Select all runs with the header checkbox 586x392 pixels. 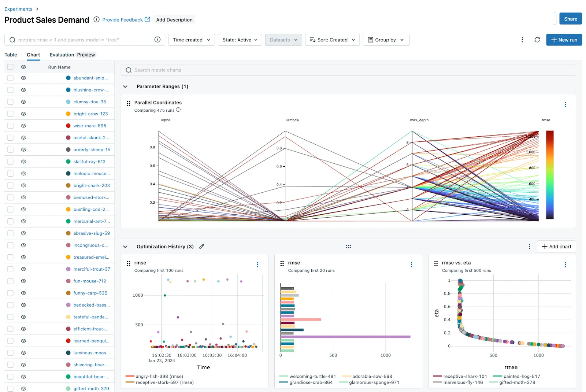point(10,67)
